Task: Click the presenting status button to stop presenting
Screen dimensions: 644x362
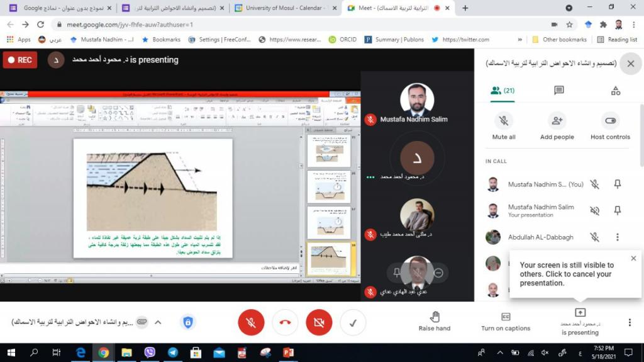Action: [x=580, y=321]
